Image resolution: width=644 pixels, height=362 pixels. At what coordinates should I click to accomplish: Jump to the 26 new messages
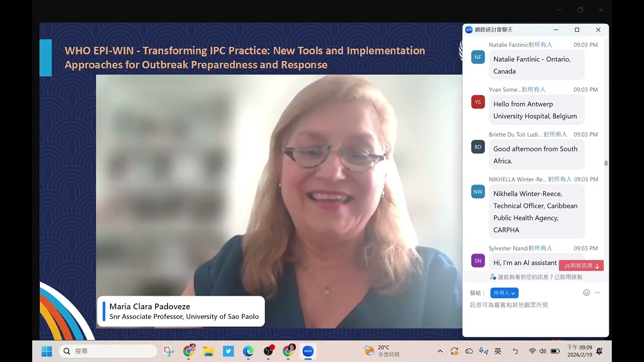coord(581,265)
